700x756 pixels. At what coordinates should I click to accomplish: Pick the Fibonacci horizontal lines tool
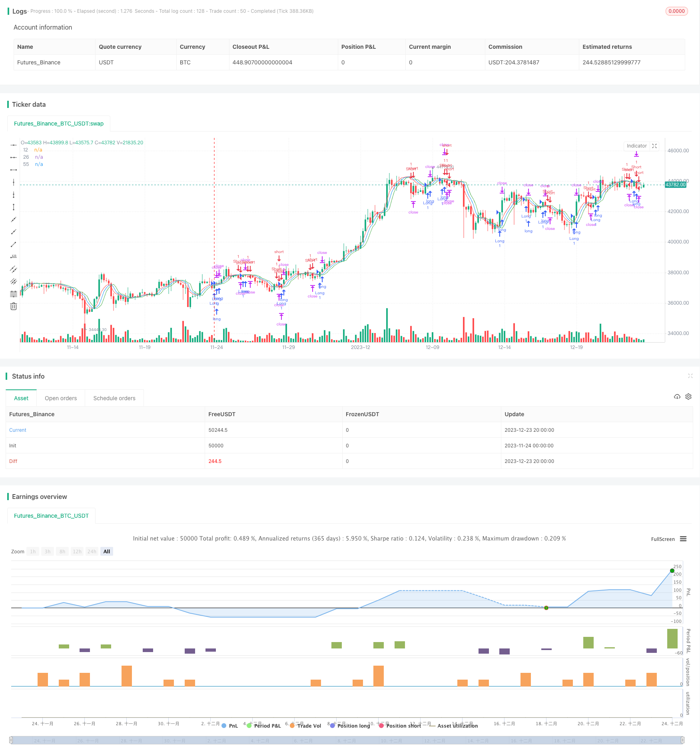point(14,294)
